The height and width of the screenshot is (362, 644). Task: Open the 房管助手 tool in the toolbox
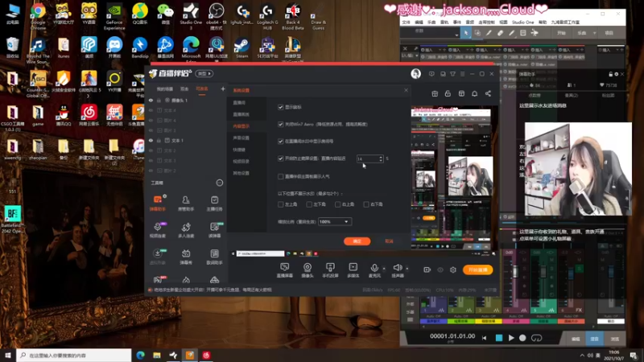[x=186, y=203]
